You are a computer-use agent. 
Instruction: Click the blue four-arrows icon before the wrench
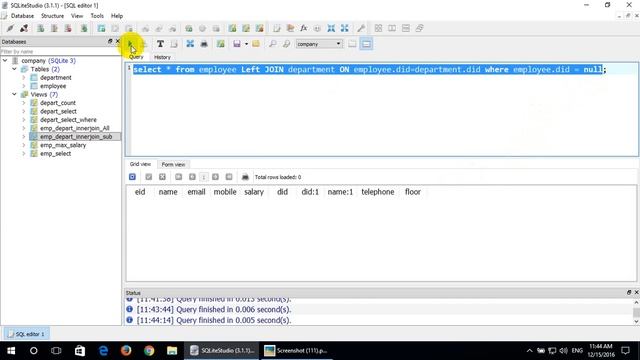(x=345, y=28)
